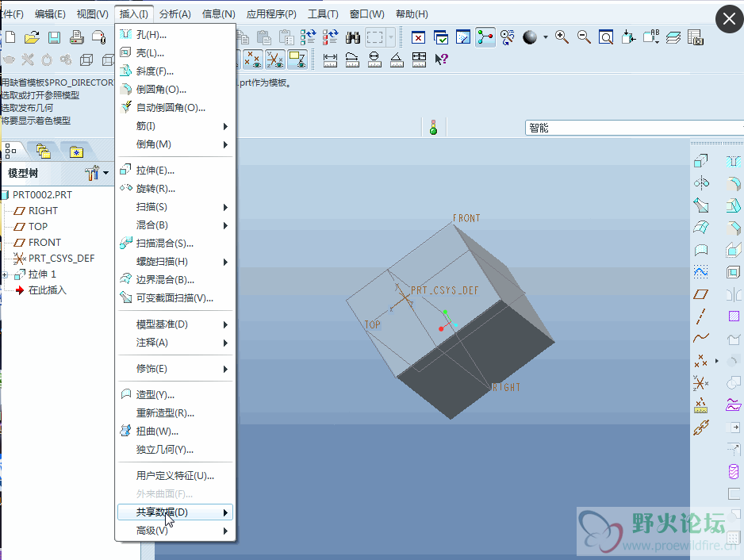Click the Open folder icon
Viewport: 744px width, 560px height.
click(32, 37)
